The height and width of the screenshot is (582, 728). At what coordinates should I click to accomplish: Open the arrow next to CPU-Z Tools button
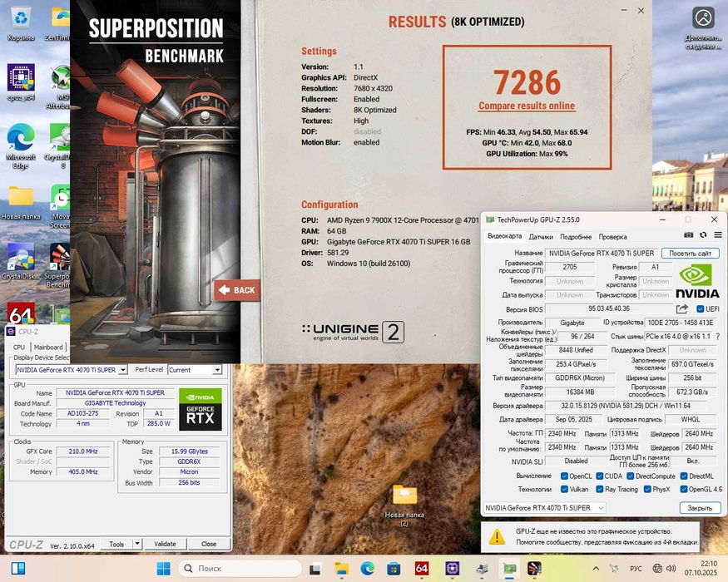point(137,544)
